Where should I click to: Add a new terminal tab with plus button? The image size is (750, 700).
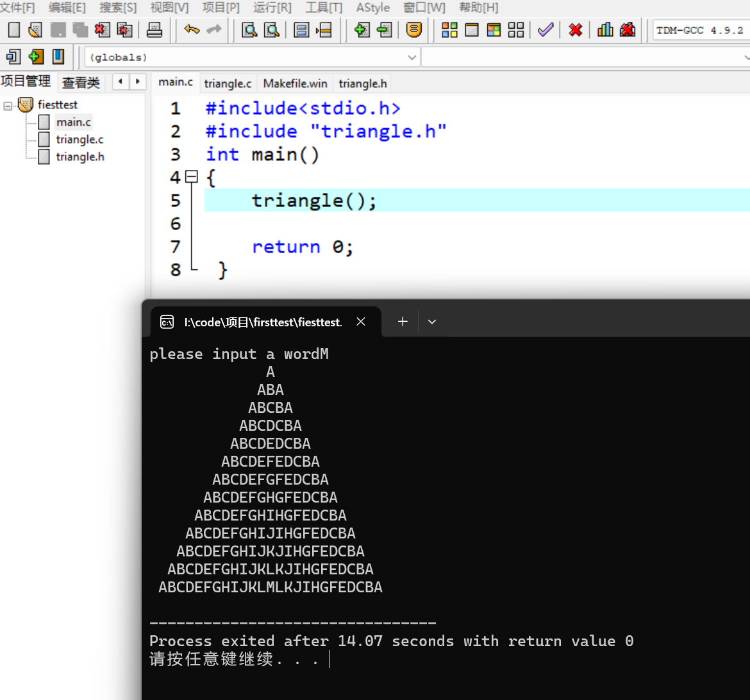coord(403,322)
